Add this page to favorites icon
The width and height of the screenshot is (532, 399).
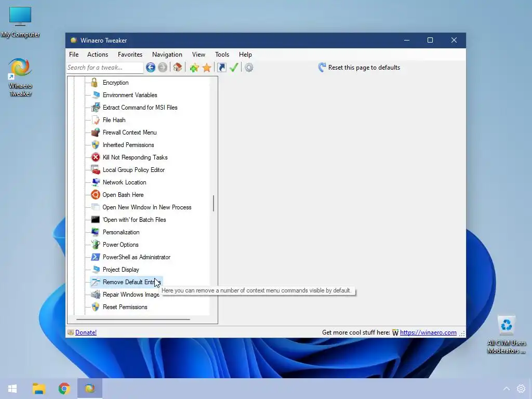[194, 68]
